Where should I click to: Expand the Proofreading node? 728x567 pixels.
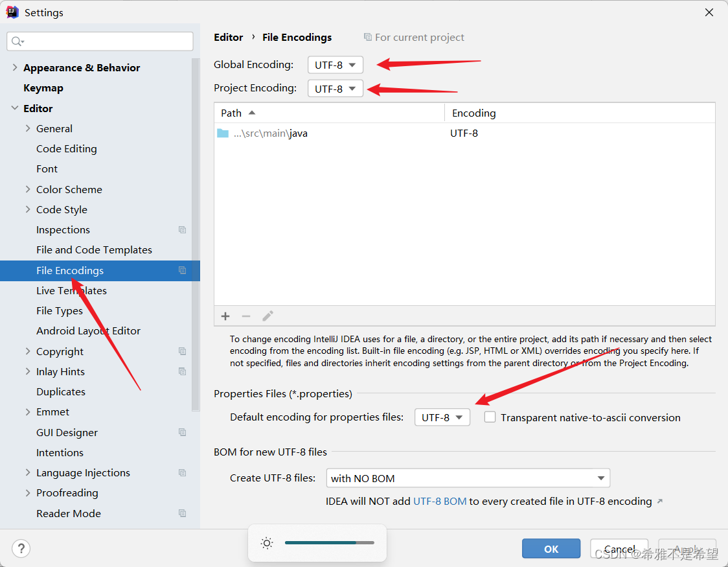coord(28,492)
